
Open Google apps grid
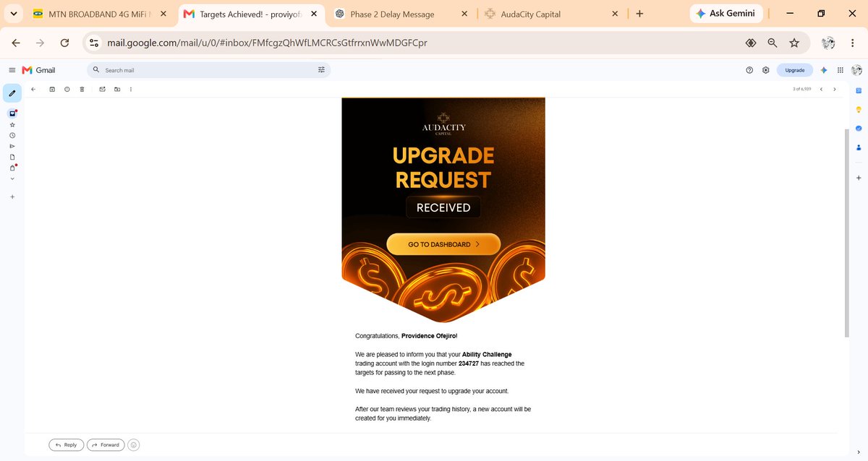(x=840, y=70)
